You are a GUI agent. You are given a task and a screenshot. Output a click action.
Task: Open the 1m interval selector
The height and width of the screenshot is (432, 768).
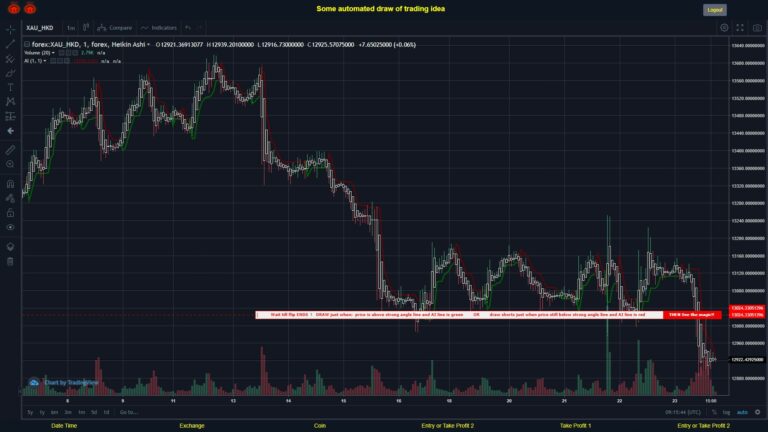pos(71,28)
